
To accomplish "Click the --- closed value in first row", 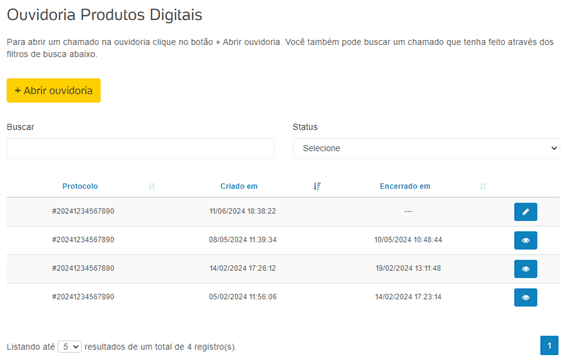I will pyautogui.click(x=408, y=211).
